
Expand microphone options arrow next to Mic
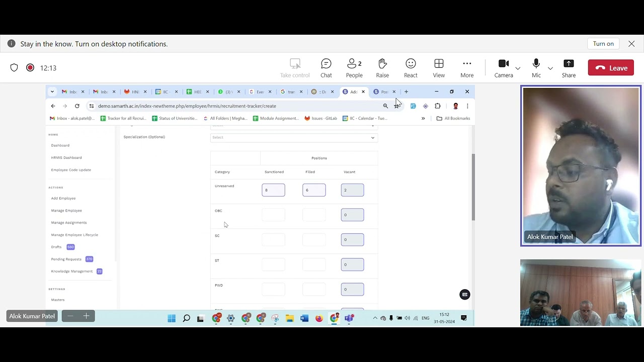[x=550, y=68]
